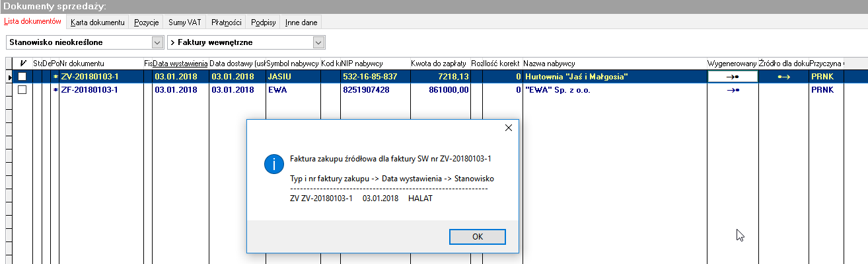The height and width of the screenshot is (264, 868).
Task: Tick the checkbox for document ZV-20180103-1
Action: point(22,77)
